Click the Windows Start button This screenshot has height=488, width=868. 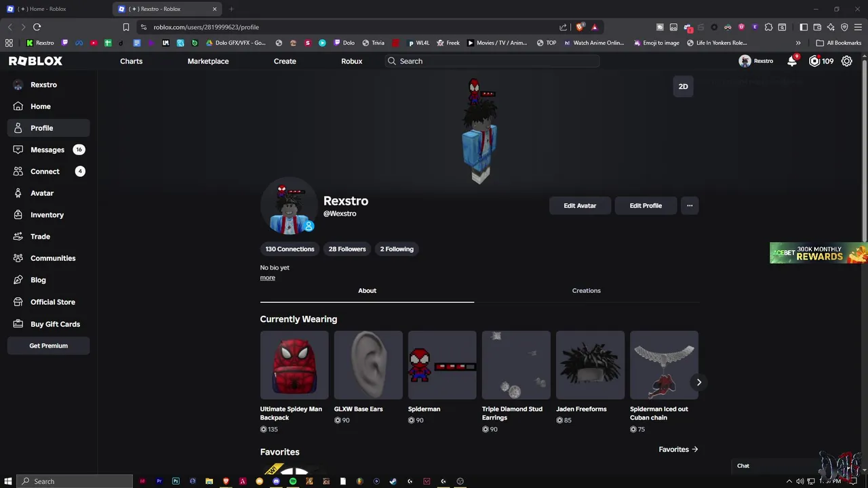pos(8,481)
